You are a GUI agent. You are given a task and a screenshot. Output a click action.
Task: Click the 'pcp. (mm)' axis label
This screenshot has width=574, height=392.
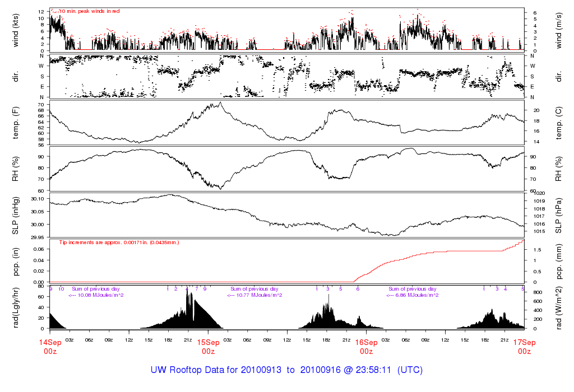point(559,262)
